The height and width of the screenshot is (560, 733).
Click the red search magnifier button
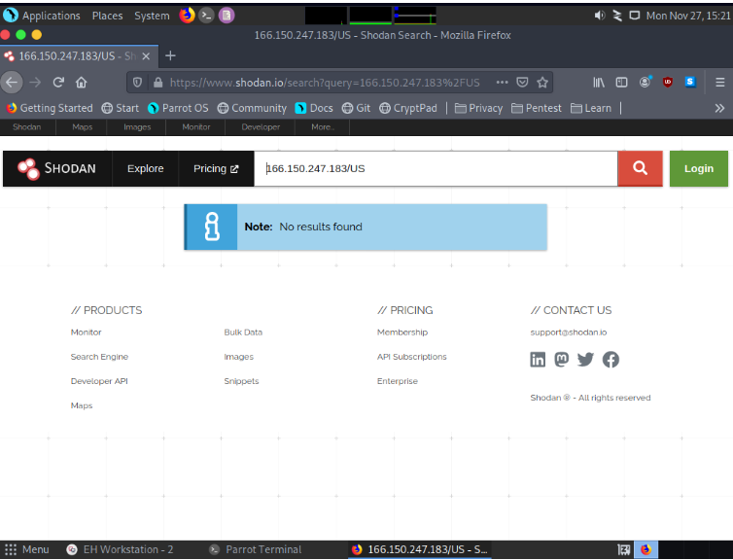click(640, 168)
